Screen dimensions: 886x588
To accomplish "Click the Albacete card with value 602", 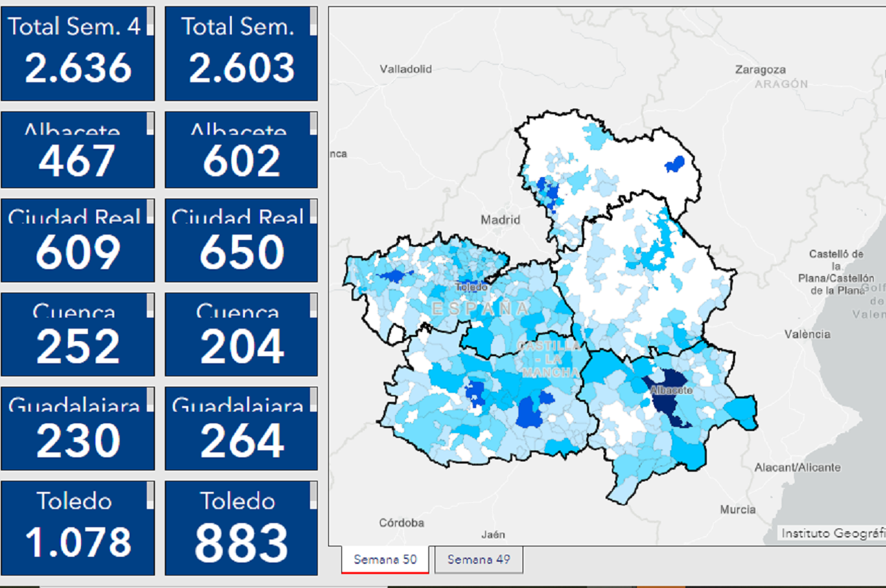I will [241, 149].
